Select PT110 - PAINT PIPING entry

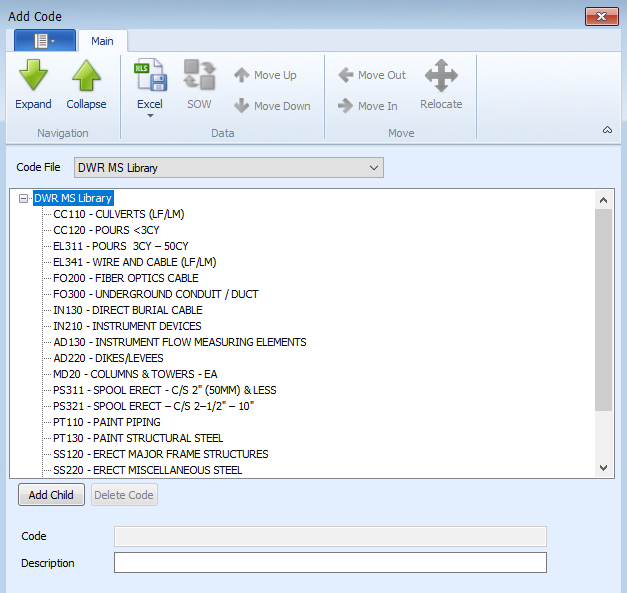[106, 422]
